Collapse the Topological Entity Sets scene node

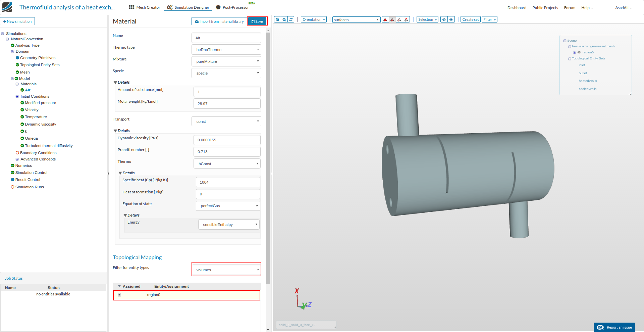point(570,59)
